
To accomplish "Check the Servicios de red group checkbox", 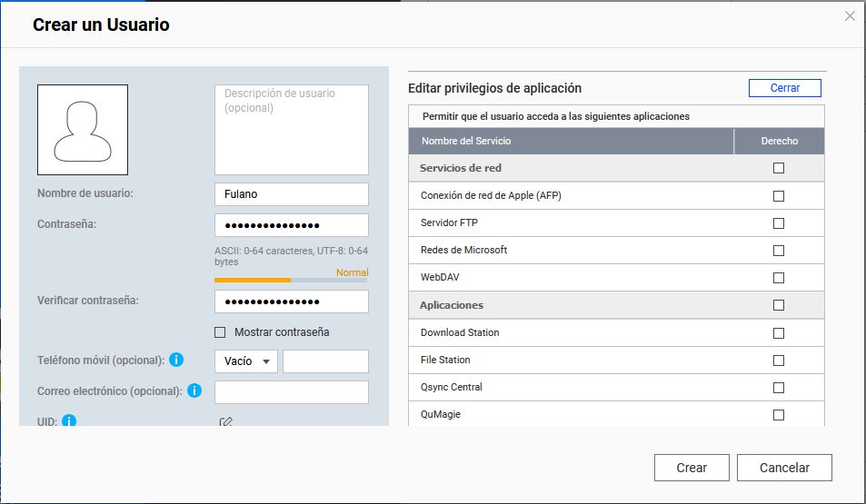I will (778, 168).
